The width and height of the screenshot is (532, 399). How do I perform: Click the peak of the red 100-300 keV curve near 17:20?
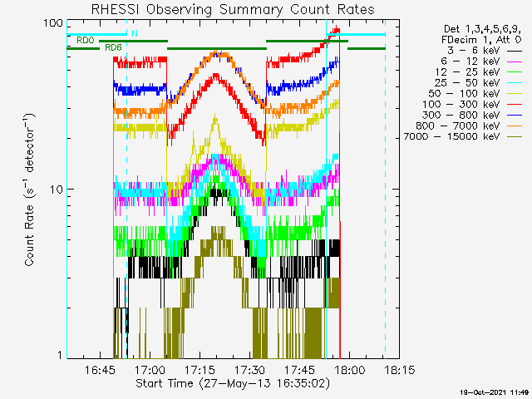(x=215, y=75)
